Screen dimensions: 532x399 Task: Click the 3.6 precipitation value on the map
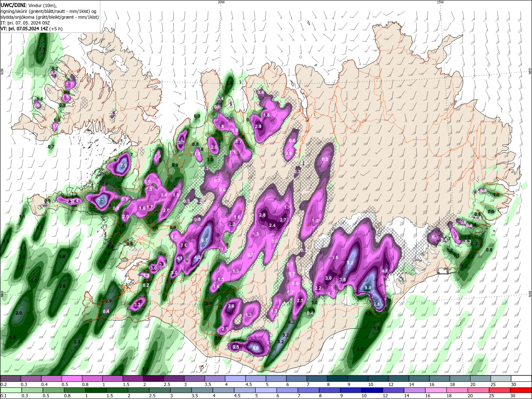[x=232, y=306]
